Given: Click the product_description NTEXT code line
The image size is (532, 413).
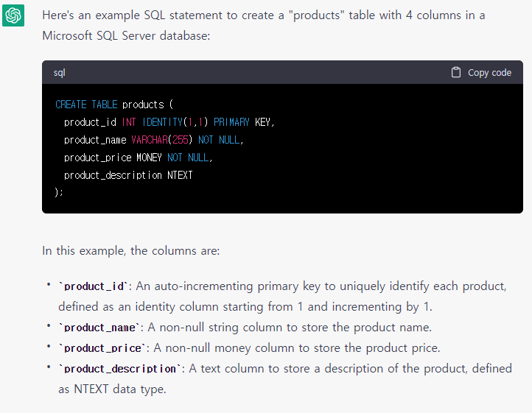Looking at the screenshot, I should pyautogui.click(x=128, y=175).
